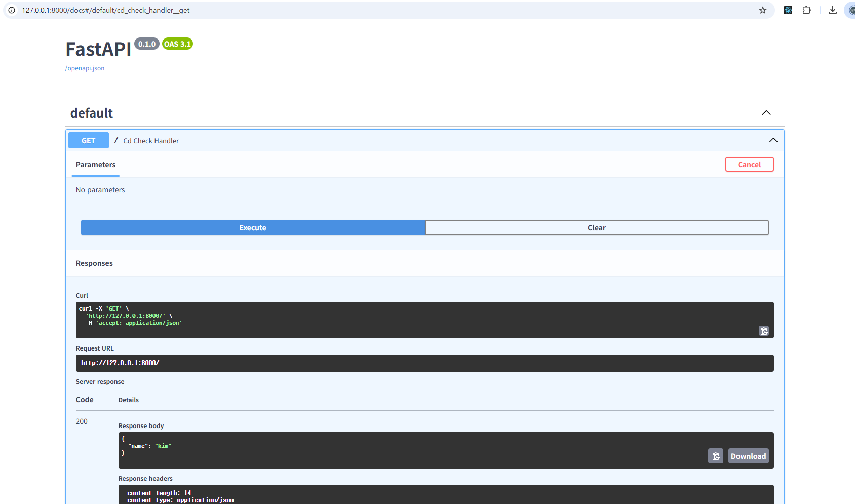Copy the response body to clipboard
This screenshot has width=855, height=504.
point(716,456)
